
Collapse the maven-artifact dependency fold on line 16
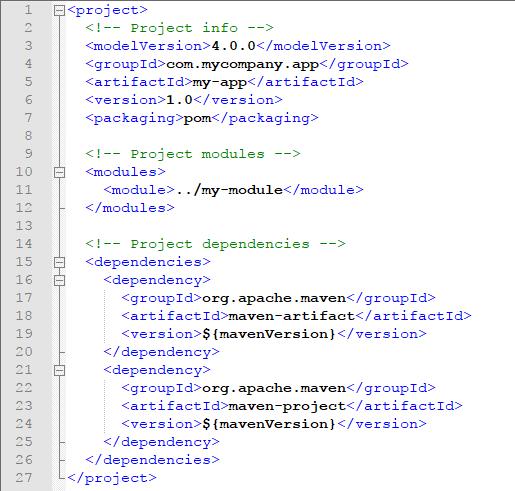[x=59, y=280]
